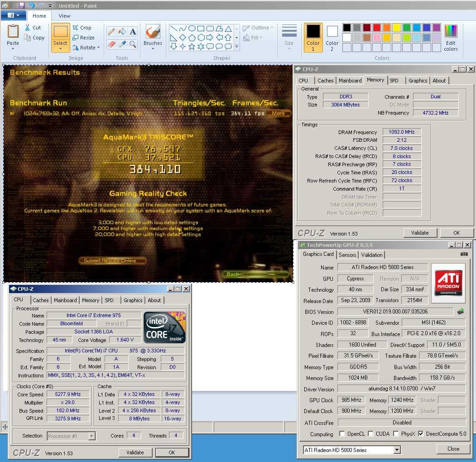This screenshot has width=476, height=462.
Task: Open the Size line thickness dropdown
Action: 289,37
